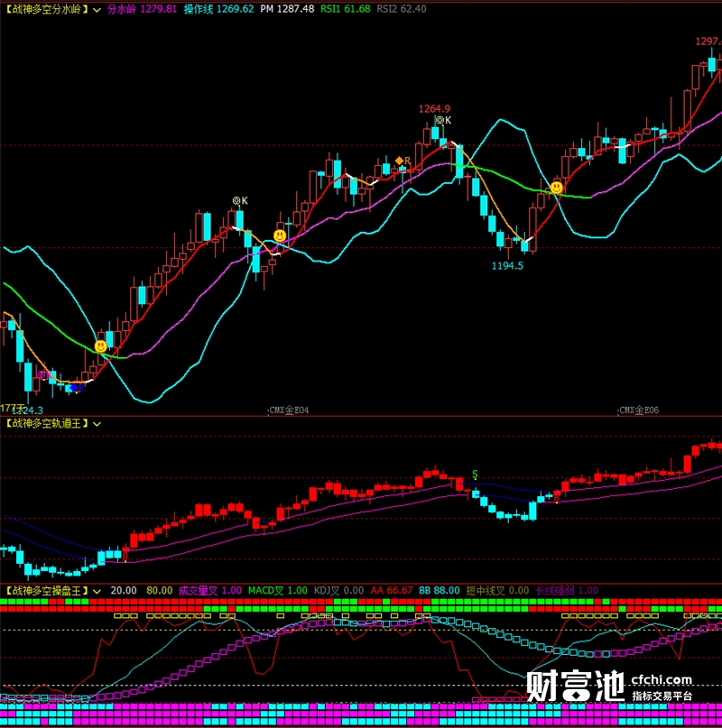Click the CMX金E06 contract marker
This screenshot has width=722, height=728.
[x=638, y=410]
